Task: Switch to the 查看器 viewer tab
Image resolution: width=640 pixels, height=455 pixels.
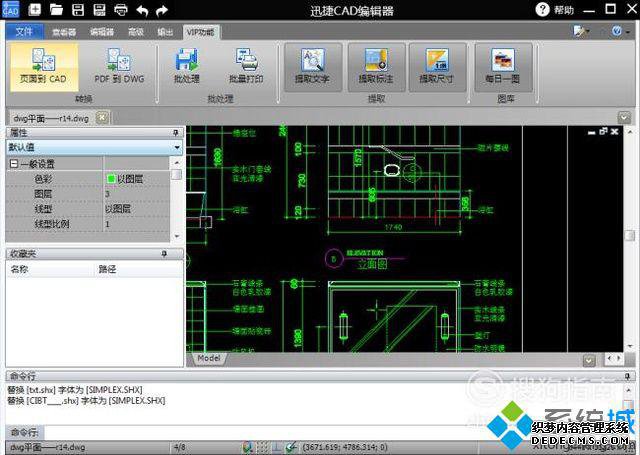Action: point(64,32)
